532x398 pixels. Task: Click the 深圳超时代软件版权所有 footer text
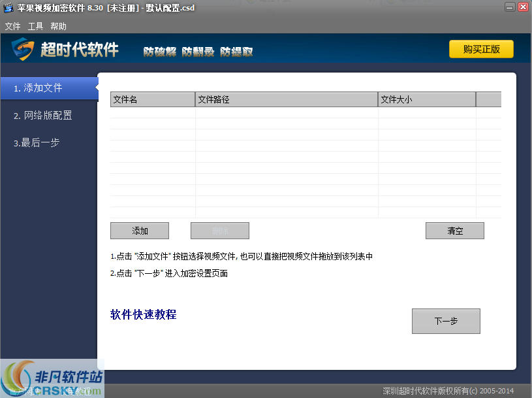[x=448, y=391]
